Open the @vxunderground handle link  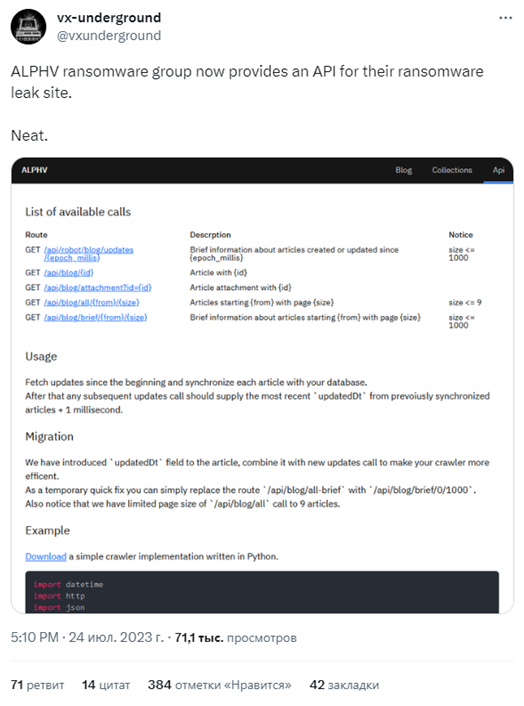pyautogui.click(x=108, y=35)
